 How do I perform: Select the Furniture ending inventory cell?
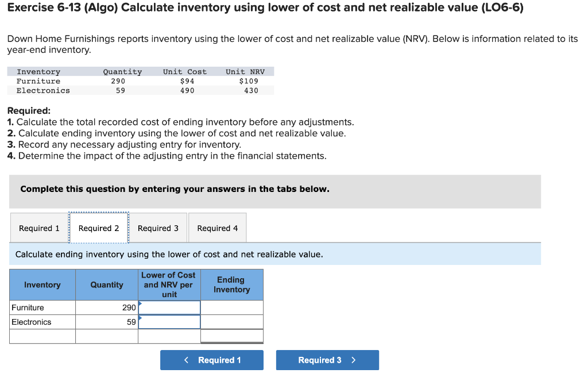(x=231, y=307)
